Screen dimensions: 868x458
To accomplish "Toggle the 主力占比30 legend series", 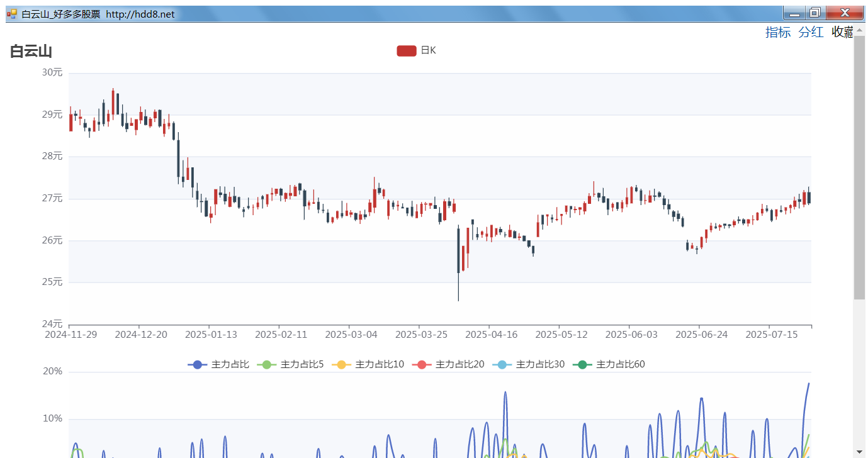I will 528,364.
